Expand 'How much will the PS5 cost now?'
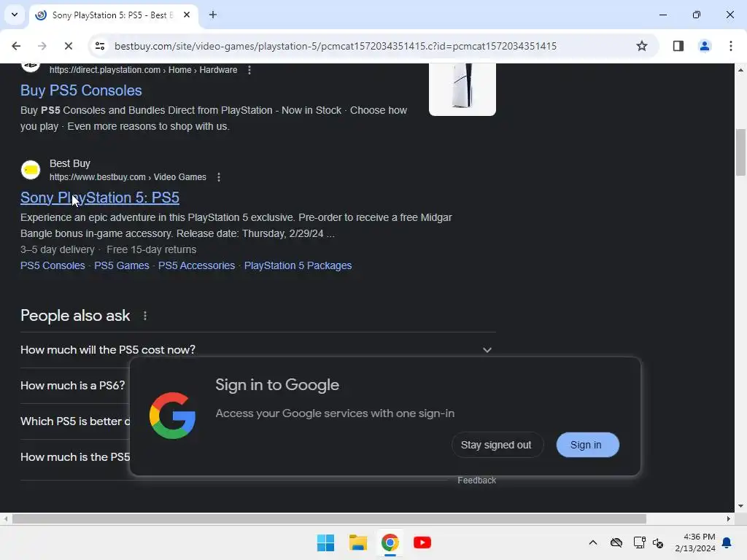 (x=258, y=350)
